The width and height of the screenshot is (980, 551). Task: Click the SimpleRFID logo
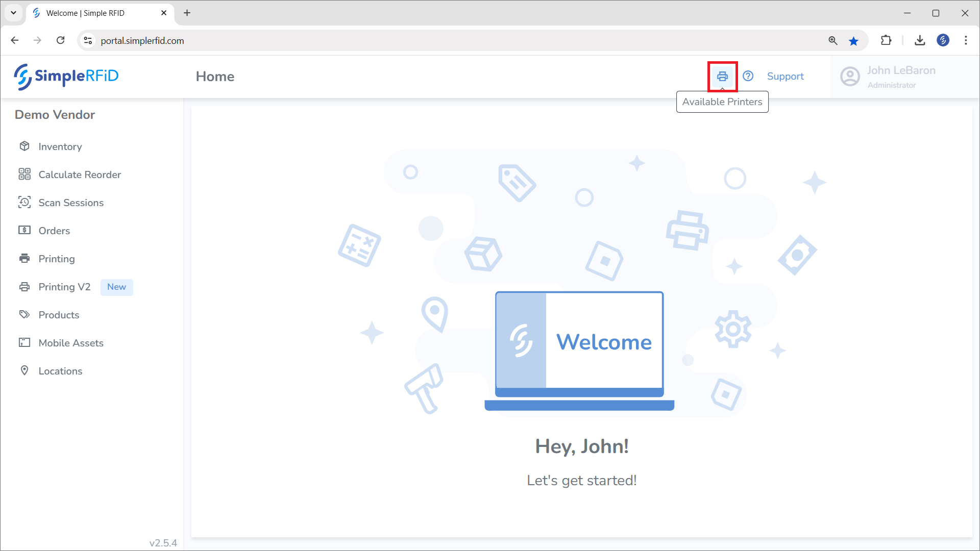pos(66,77)
